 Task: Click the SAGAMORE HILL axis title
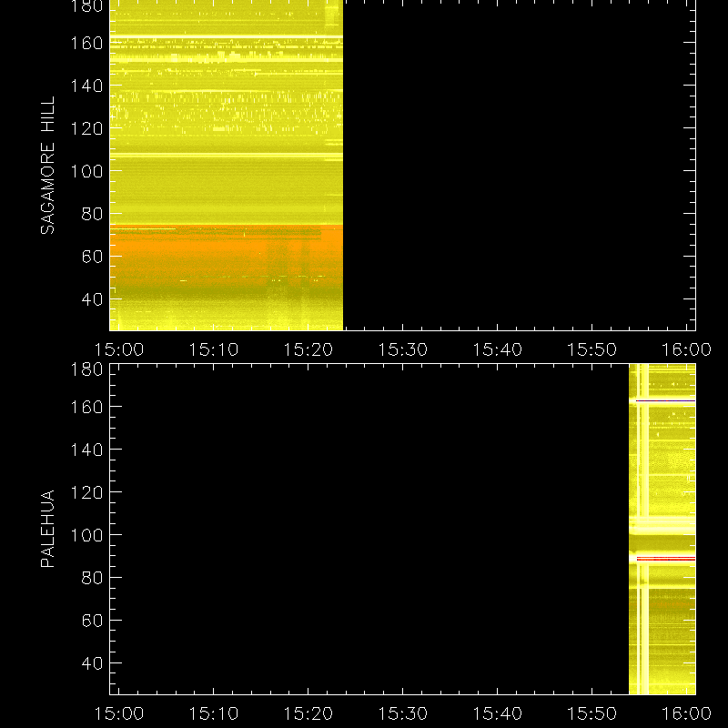pyautogui.click(x=47, y=166)
